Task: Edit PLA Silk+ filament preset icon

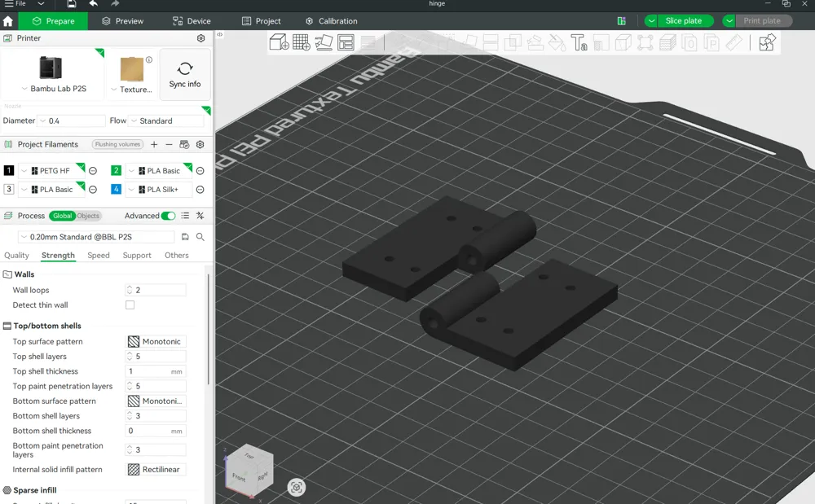Action: [200, 190]
